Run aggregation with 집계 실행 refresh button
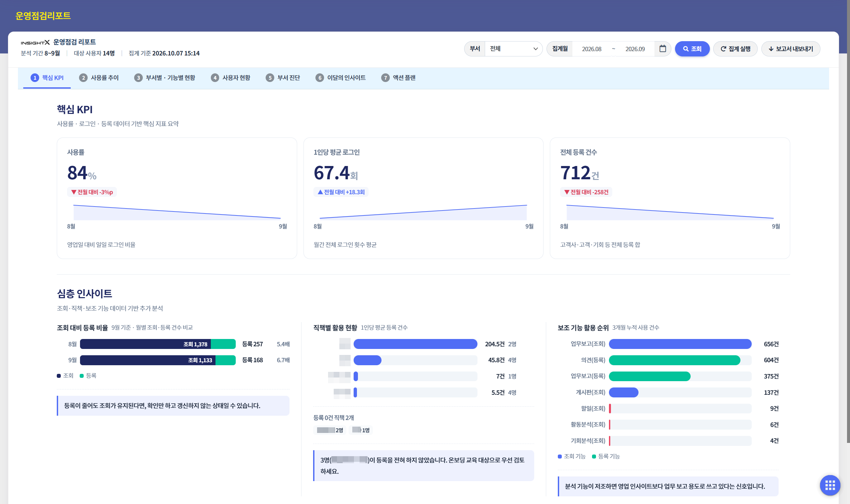Screen dimensions: 850x504 [x=735, y=49]
